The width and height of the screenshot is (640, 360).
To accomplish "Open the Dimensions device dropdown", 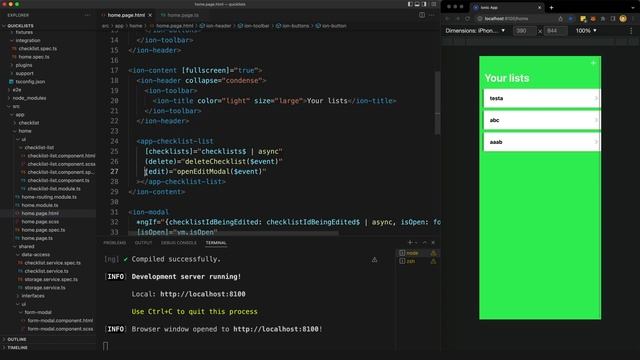I will pos(475,31).
